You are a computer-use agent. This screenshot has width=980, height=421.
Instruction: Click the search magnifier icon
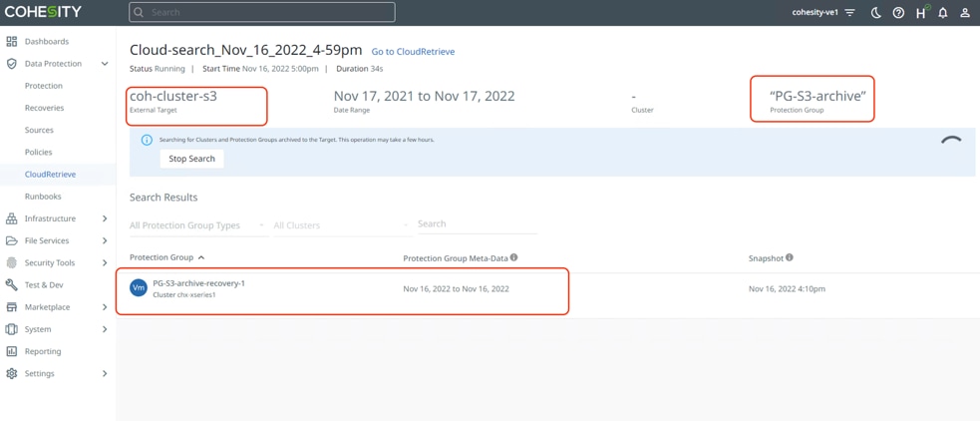click(140, 12)
